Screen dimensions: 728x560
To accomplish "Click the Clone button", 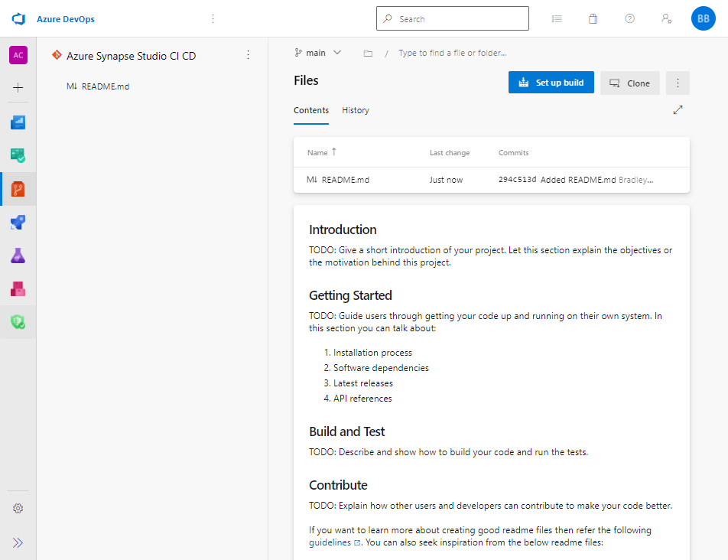I will [x=629, y=83].
